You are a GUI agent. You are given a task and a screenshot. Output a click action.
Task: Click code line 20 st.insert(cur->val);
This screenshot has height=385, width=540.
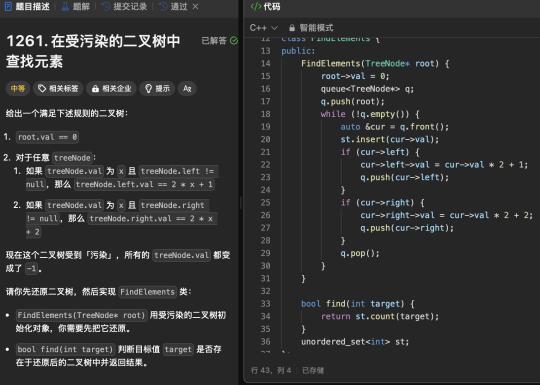(390, 139)
